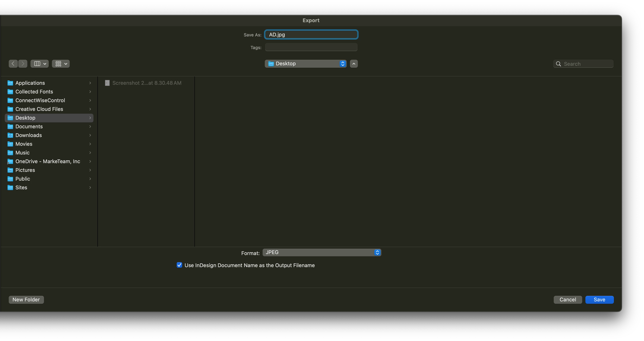
Task: Select Documents in the folder list
Action: (29, 127)
